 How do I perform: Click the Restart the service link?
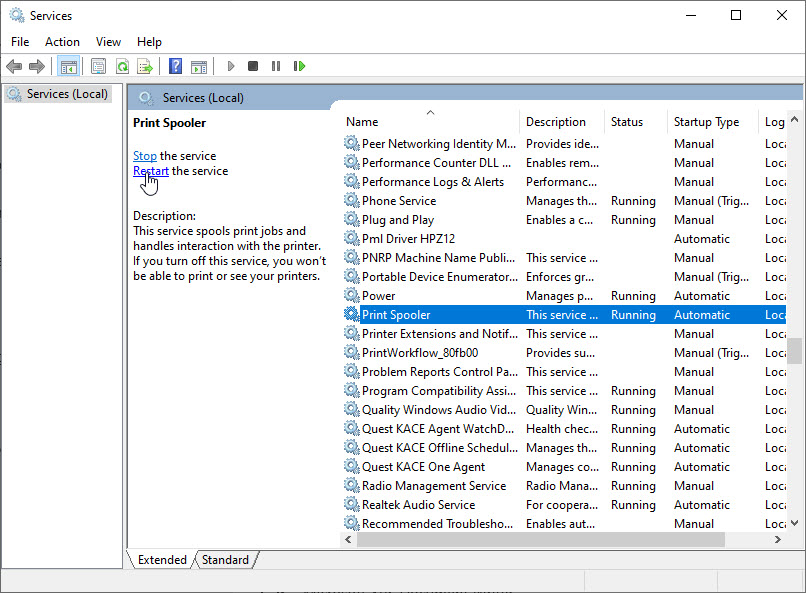150,171
